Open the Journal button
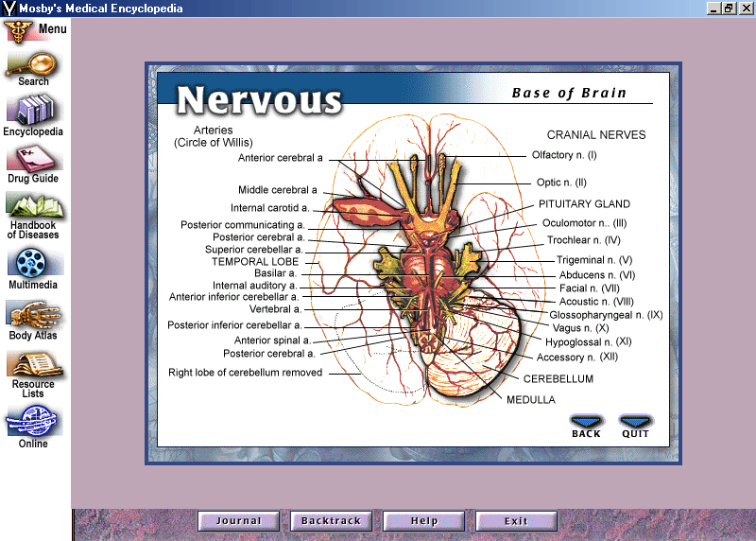Screen dimensions: 756x541 [239, 521]
